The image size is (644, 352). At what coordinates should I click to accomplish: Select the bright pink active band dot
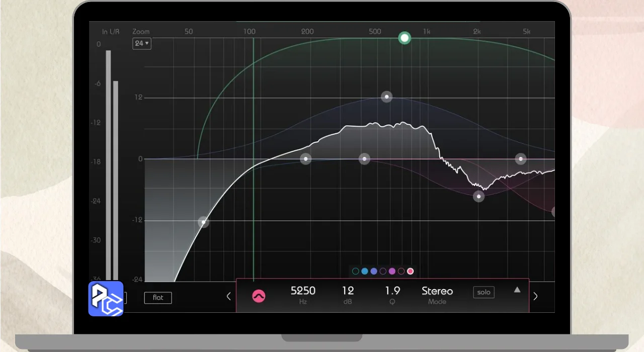point(410,271)
